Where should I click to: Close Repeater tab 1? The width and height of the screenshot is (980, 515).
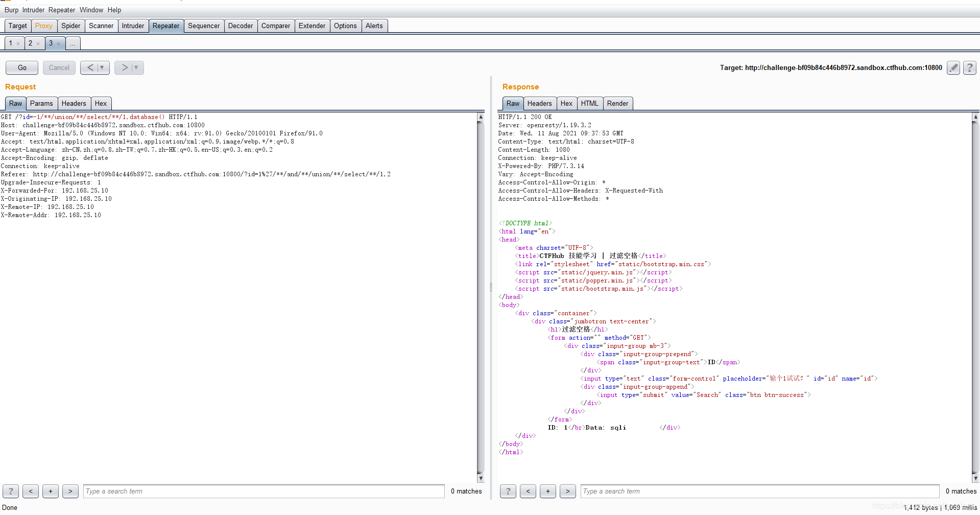pyautogui.click(x=18, y=43)
